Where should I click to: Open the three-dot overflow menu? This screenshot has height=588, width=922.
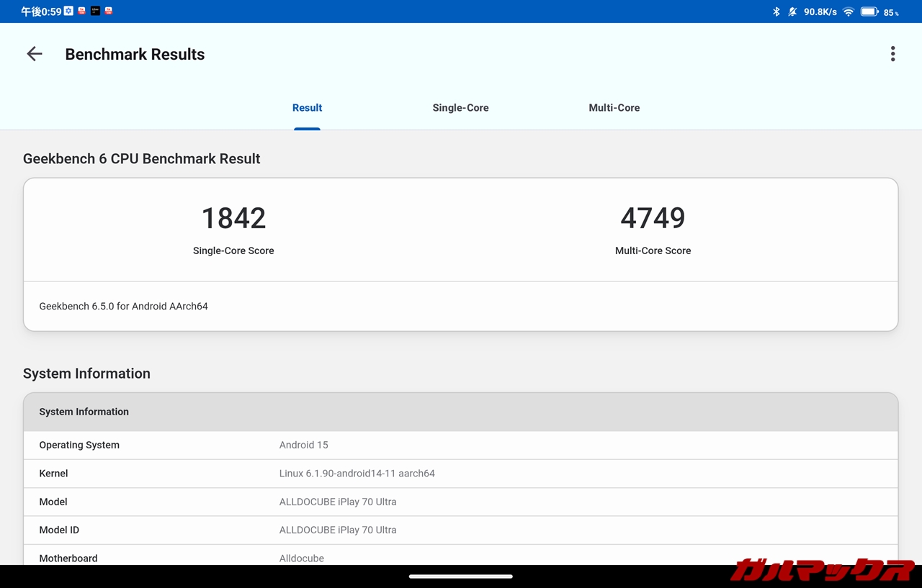(892, 54)
